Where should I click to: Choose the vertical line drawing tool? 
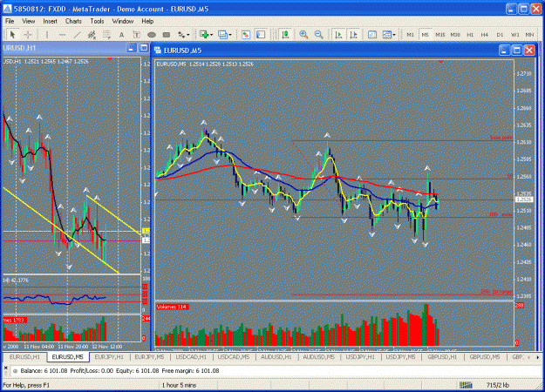(47, 34)
